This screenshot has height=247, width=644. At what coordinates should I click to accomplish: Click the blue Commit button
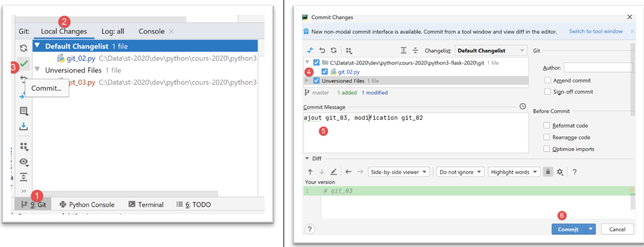(x=568, y=229)
